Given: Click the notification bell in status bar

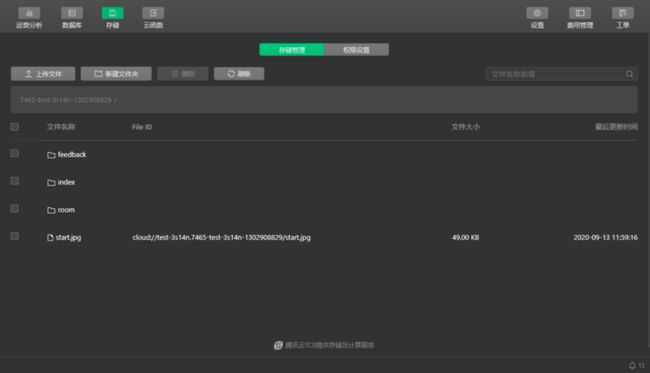Looking at the screenshot, I should (632, 365).
